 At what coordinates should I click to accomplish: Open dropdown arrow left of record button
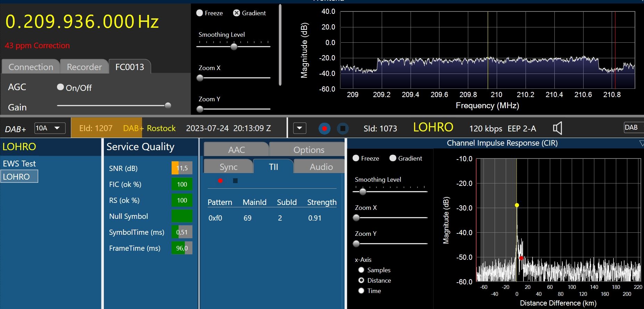[x=299, y=128]
